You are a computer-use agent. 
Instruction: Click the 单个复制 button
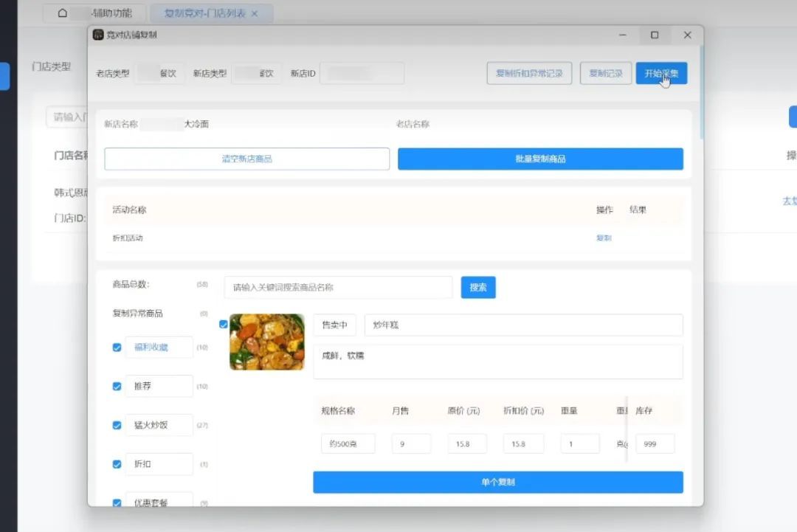tap(498, 482)
